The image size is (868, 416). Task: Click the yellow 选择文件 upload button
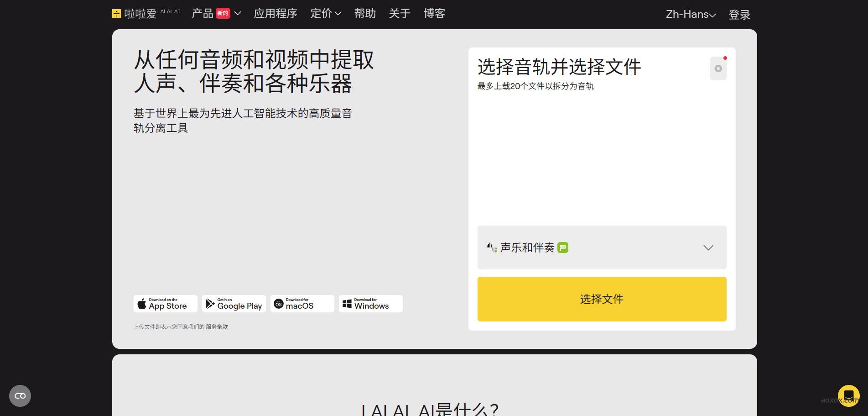tap(601, 299)
